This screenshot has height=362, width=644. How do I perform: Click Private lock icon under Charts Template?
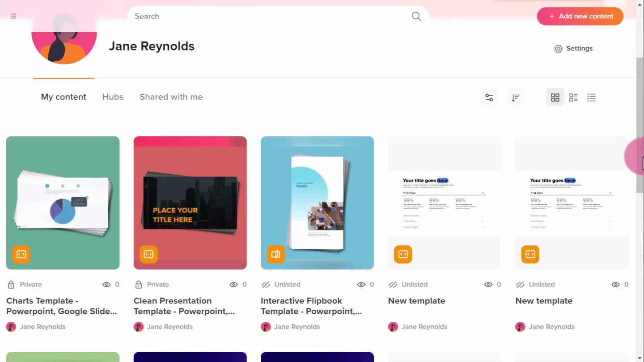[11, 285]
